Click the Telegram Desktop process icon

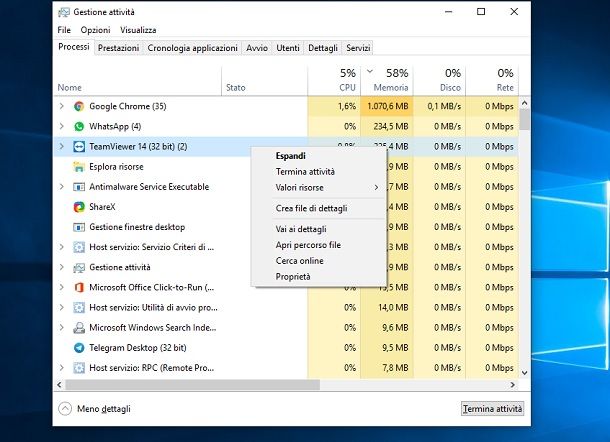click(x=79, y=348)
